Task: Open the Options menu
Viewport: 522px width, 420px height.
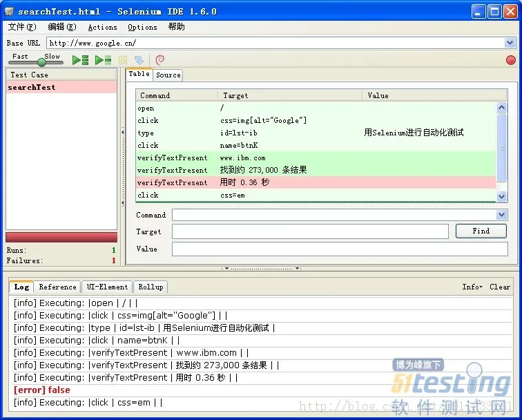Action: (142, 28)
